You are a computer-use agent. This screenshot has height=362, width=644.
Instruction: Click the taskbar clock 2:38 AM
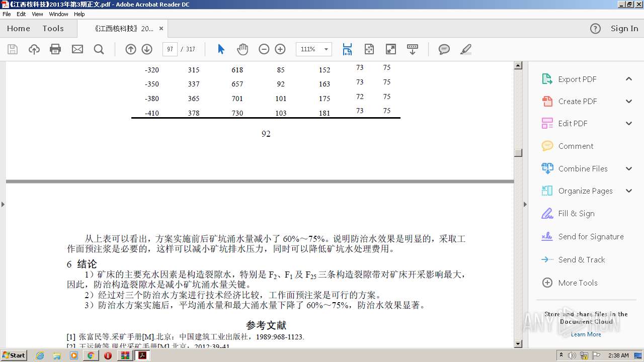point(618,355)
